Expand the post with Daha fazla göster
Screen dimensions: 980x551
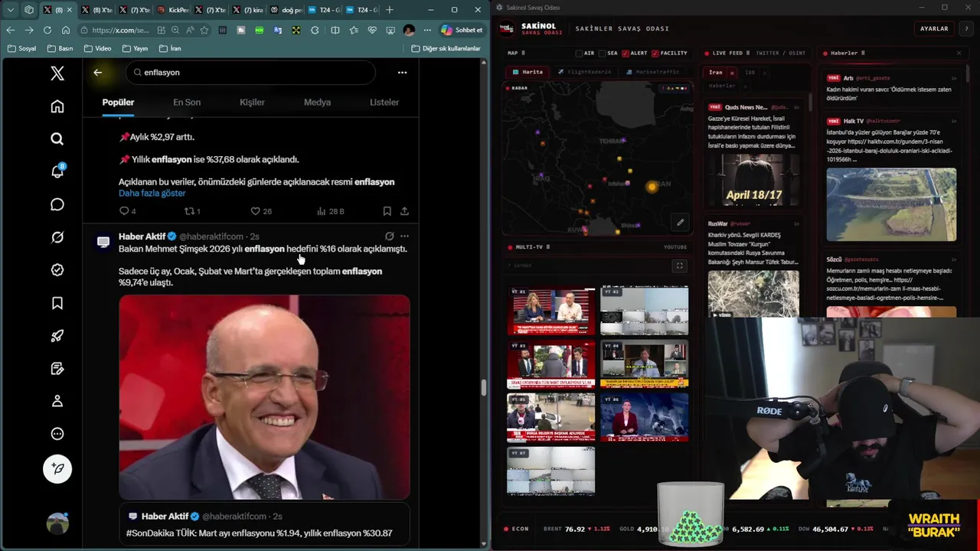[152, 194]
